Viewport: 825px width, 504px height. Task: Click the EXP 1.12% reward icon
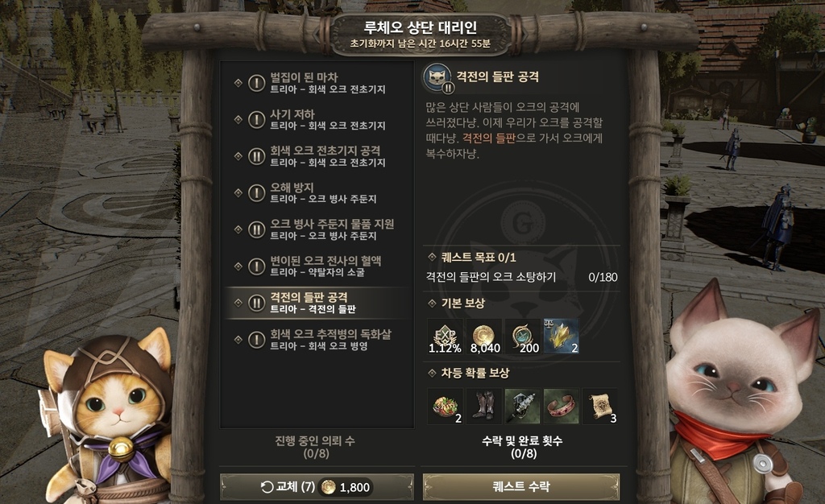[445, 337]
